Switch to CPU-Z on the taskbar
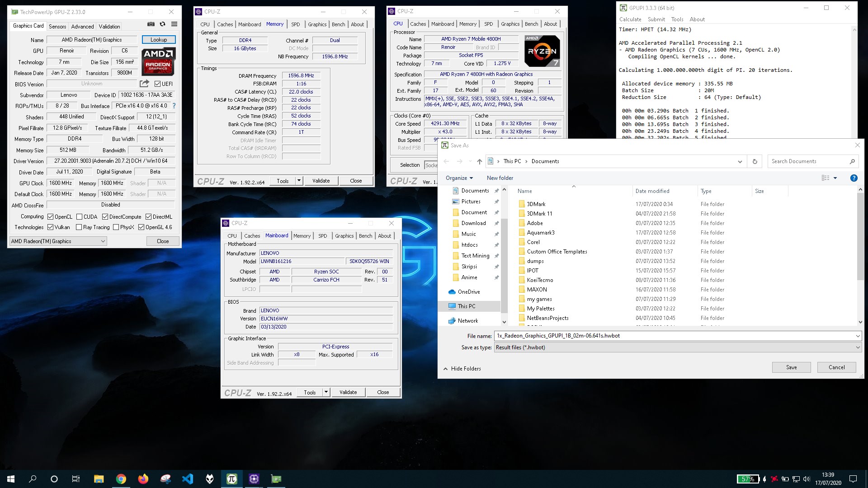Image resolution: width=868 pixels, height=488 pixels. point(254,479)
